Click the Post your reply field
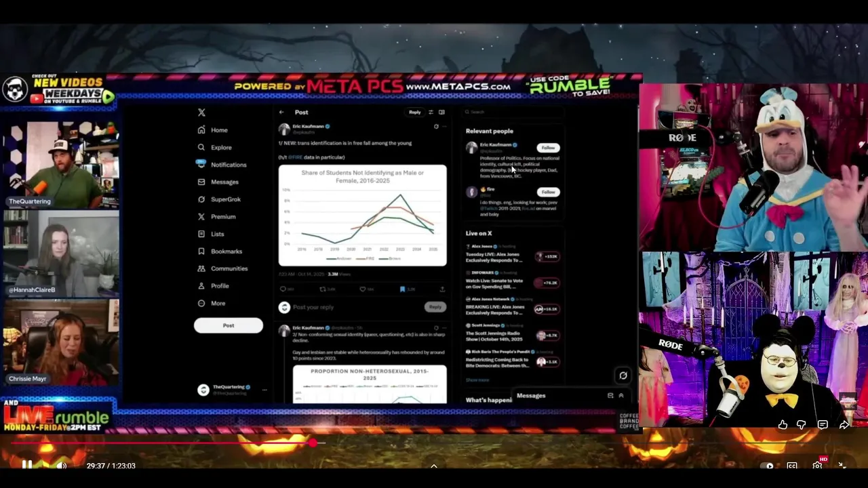Screen dimensions: 868x488 (356, 307)
